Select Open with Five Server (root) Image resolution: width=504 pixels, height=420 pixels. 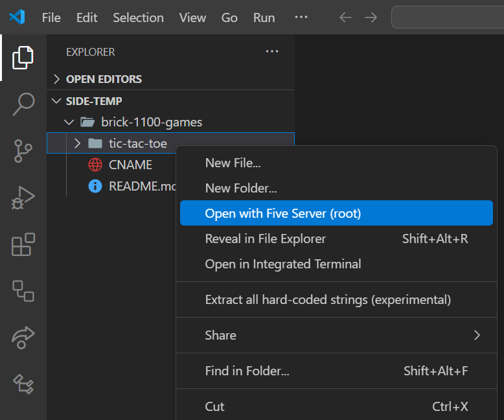tap(336, 213)
